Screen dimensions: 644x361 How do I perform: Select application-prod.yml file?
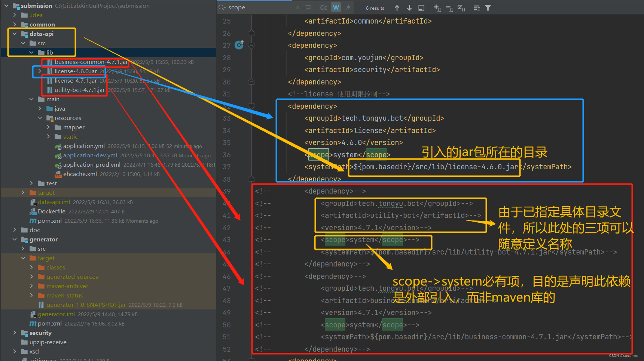pyautogui.click(x=92, y=165)
